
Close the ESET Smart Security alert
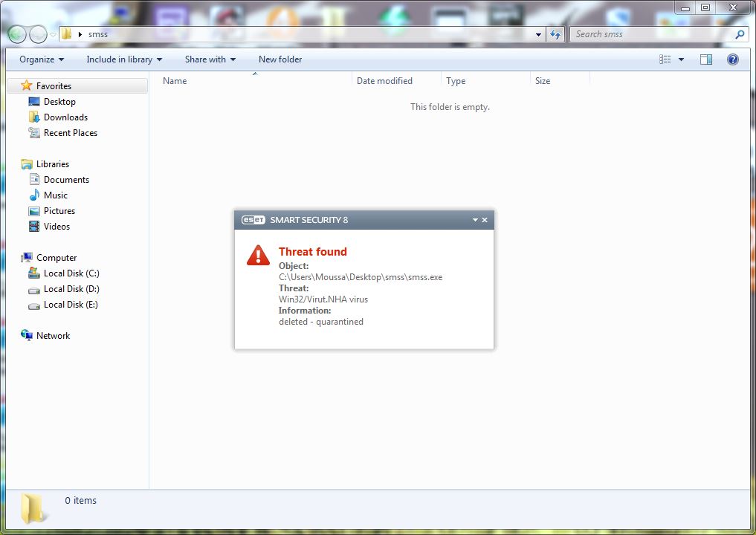pos(485,220)
